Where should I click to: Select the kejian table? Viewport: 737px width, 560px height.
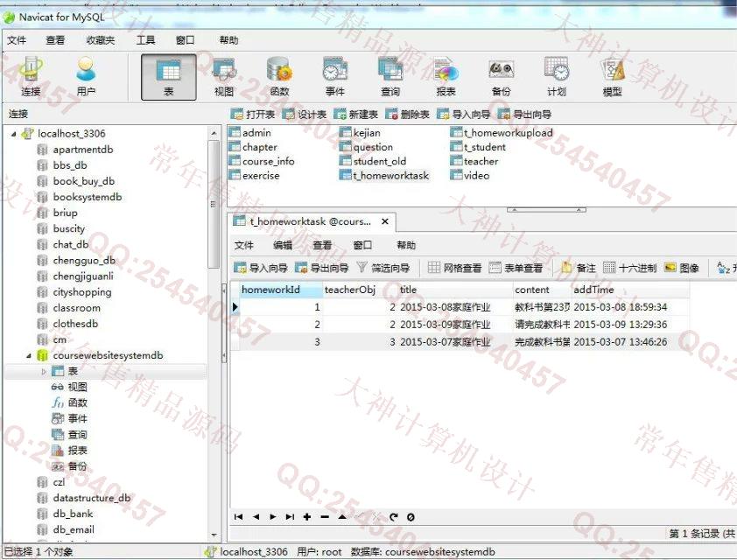point(360,133)
